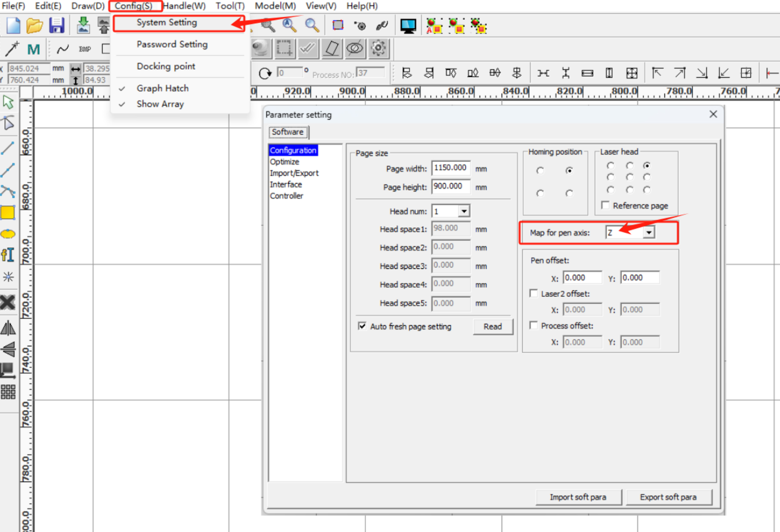The width and height of the screenshot is (780, 532).
Task: Select Optimize in the settings list
Action: 284,162
